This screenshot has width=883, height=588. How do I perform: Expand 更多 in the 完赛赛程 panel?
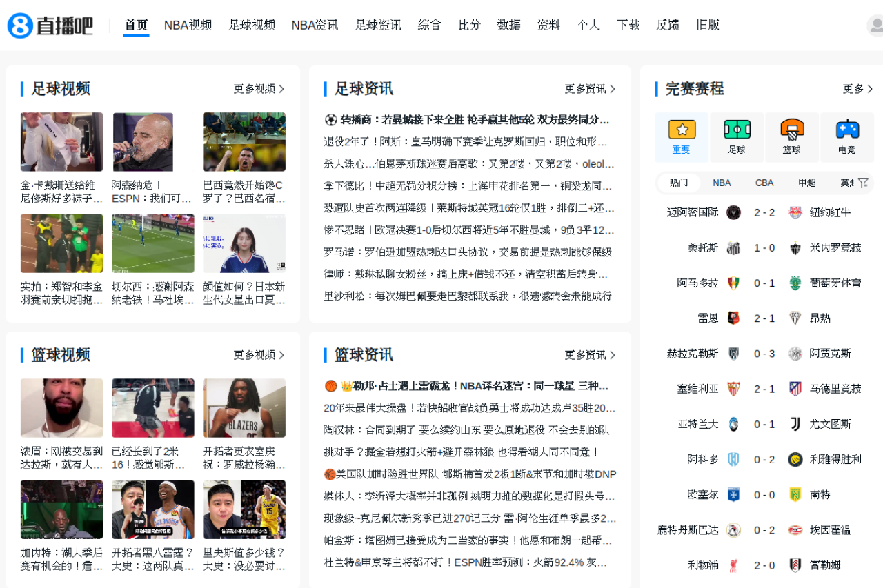pyautogui.click(x=858, y=89)
